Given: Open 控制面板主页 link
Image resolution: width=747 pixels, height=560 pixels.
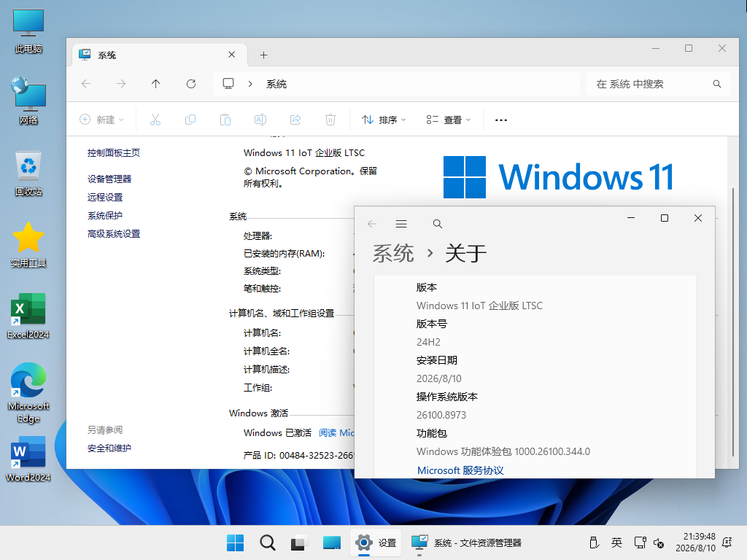Looking at the screenshot, I should (114, 153).
